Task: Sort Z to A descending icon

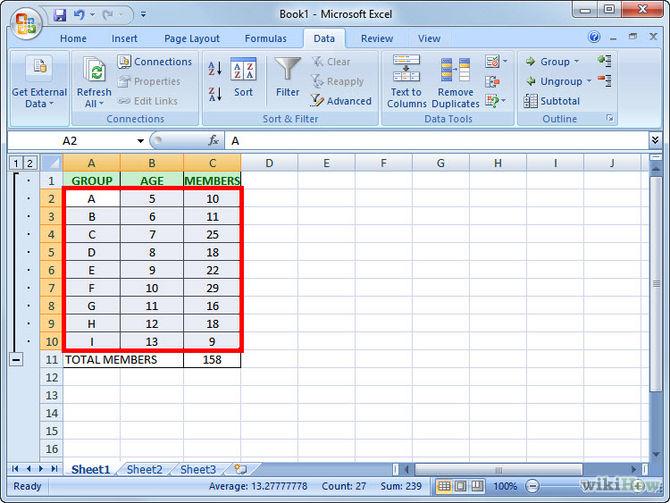Action: pyautogui.click(x=215, y=94)
